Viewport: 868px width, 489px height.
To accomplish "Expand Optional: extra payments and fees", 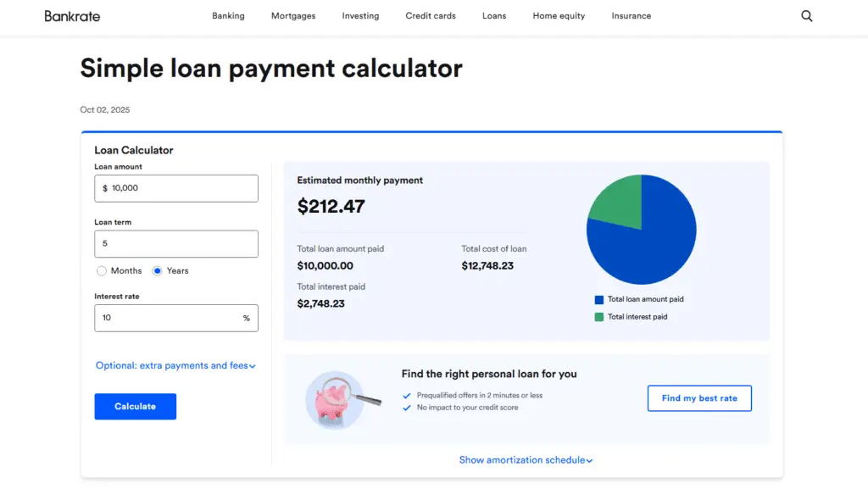I will click(175, 365).
